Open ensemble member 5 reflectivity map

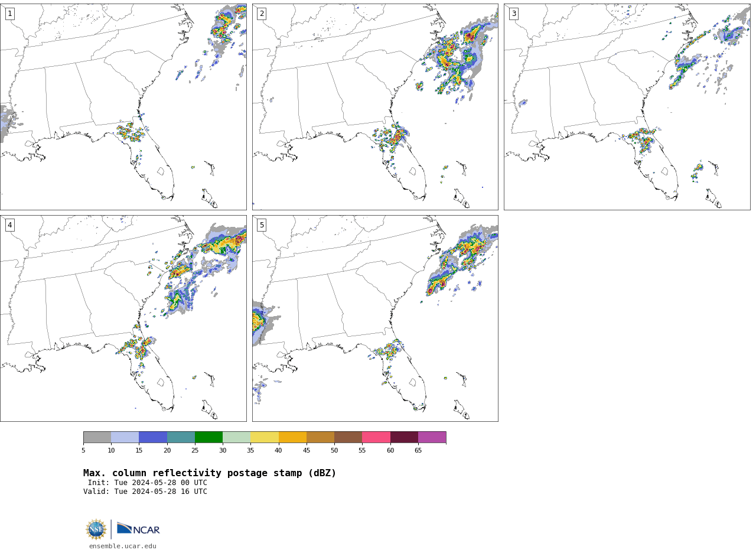[x=375, y=318]
